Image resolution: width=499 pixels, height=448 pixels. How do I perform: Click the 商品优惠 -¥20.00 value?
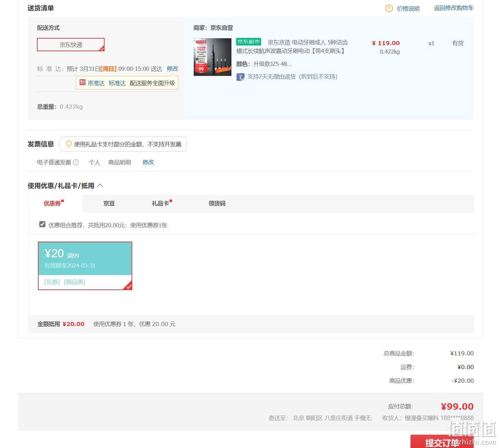462,381
